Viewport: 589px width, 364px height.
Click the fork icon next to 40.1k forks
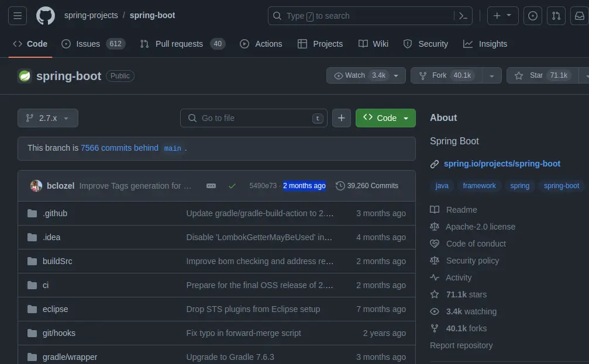click(x=435, y=328)
